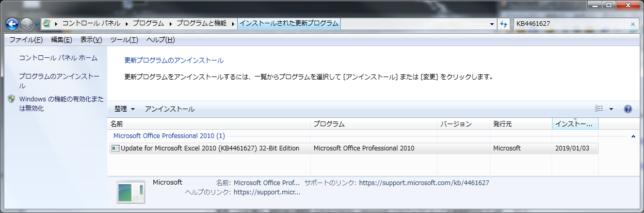The width and height of the screenshot is (644, 213).
Task: Click the Control Panel icon in the address bar
Action: coord(47,24)
